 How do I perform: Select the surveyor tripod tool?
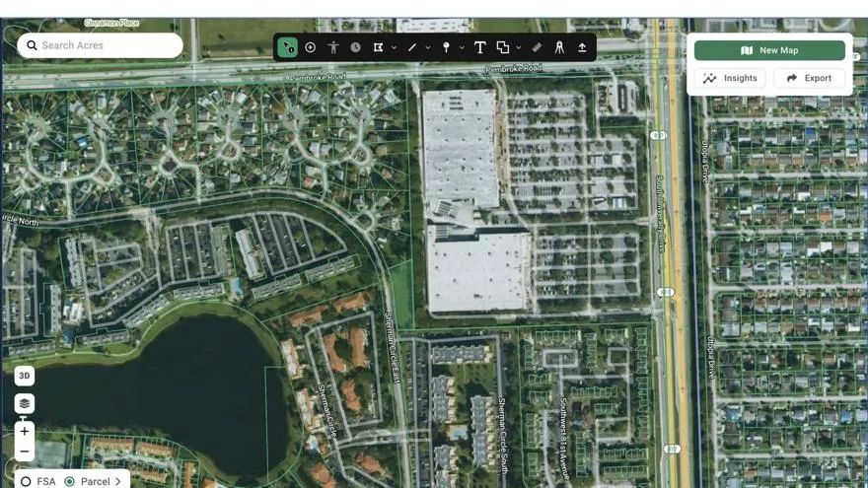(x=559, y=47)
